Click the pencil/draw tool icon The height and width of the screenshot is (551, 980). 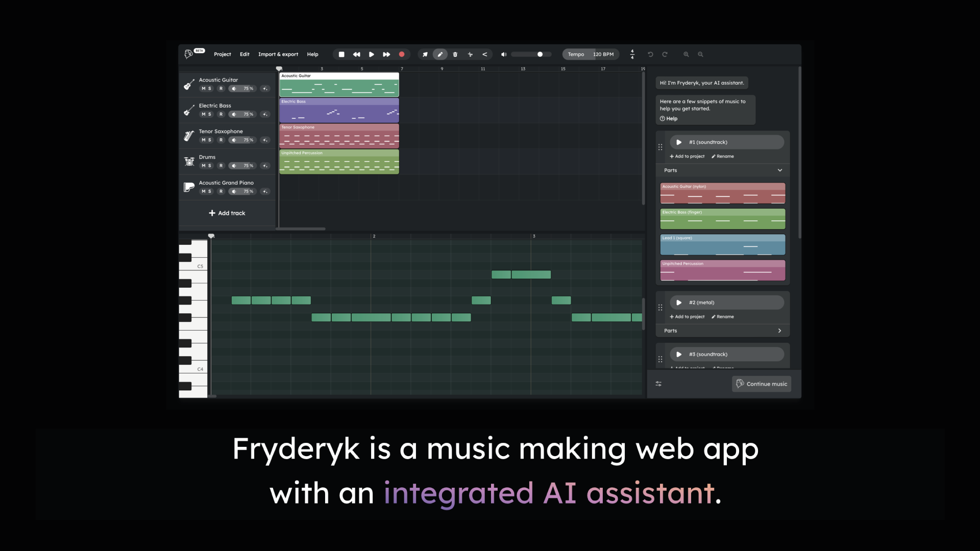click(440, 55)
